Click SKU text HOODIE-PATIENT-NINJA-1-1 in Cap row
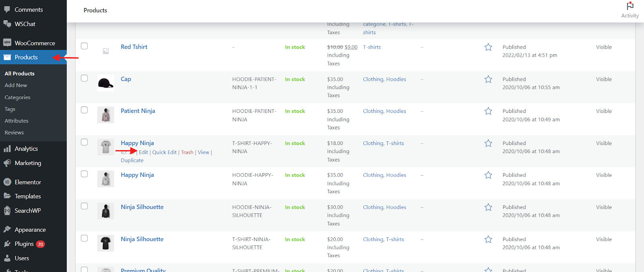The image size is (644, 272). tap(254, 83)
